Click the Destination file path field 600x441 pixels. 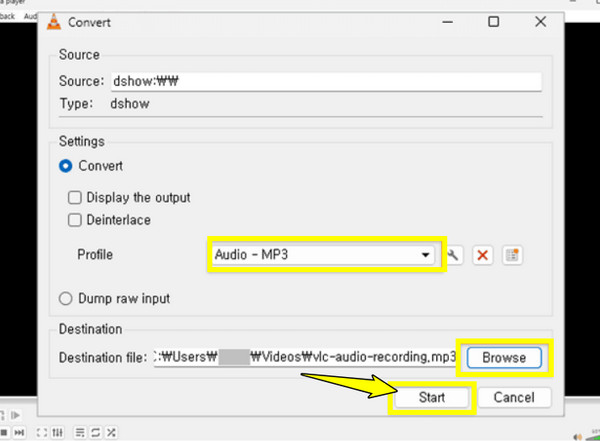click(305, 357)
